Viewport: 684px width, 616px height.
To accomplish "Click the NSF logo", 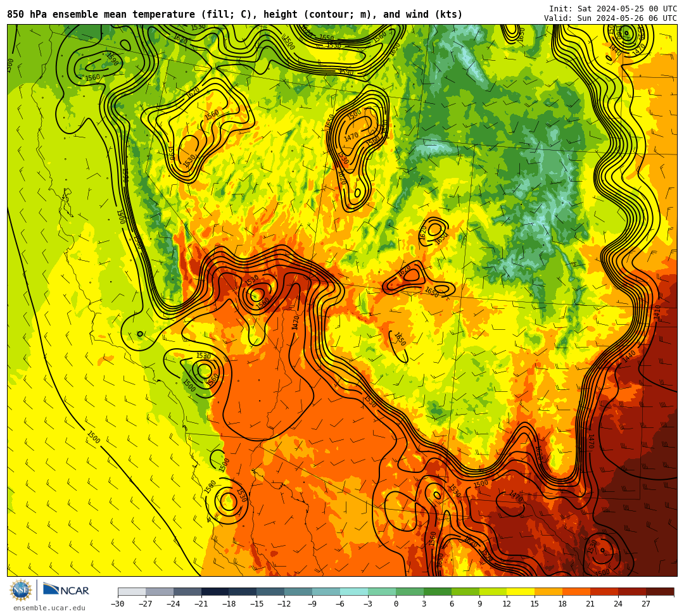I will click(20, 590).
